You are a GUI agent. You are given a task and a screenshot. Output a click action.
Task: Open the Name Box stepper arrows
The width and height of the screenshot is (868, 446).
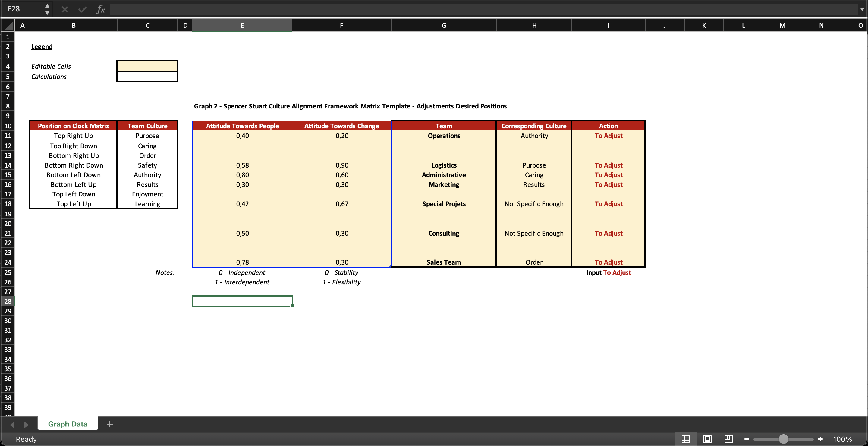[x=47, y=9]
